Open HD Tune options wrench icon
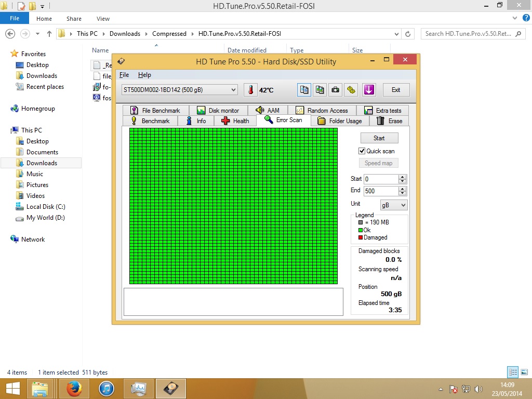Image resolution: width=532 pixels, height=399 pixels. (x=351, y=90)
